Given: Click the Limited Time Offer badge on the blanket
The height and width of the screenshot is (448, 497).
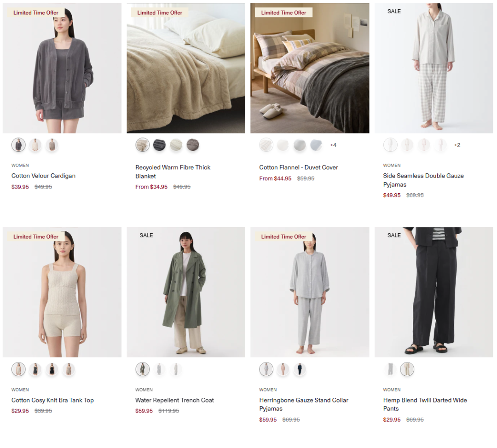Looking at the screenshot, I should click(x=160, y=13).
